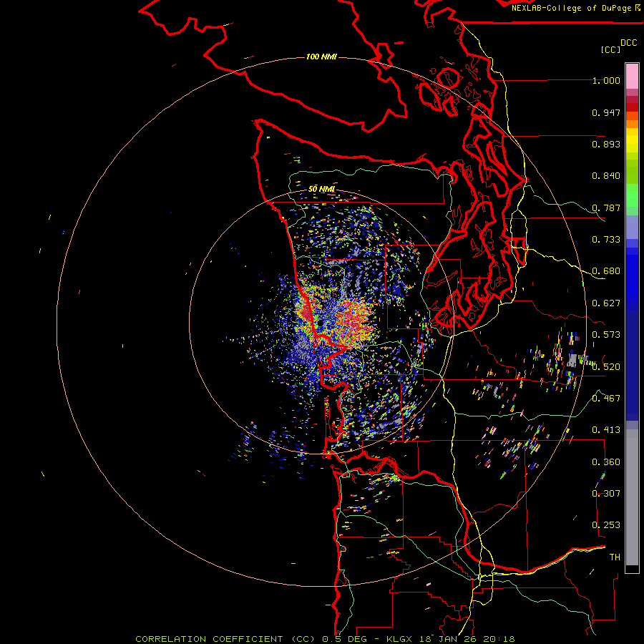Screen dimensions: 644x644
Task: Click the 0.360 scale value
Action: click(606, 462)
